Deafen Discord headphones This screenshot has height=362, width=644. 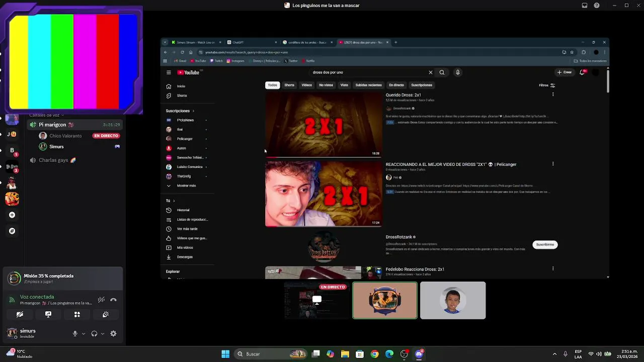[94, 333]
